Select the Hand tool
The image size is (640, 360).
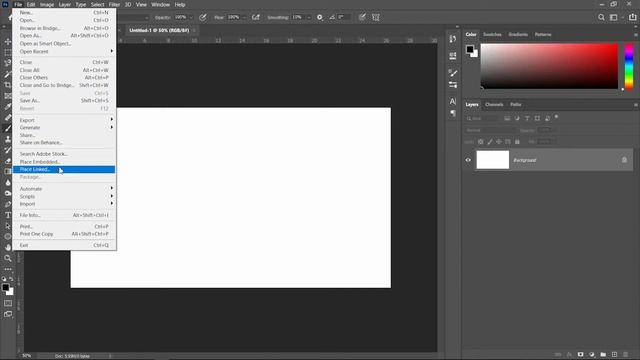pyautogui.click(x=8, y=247)
